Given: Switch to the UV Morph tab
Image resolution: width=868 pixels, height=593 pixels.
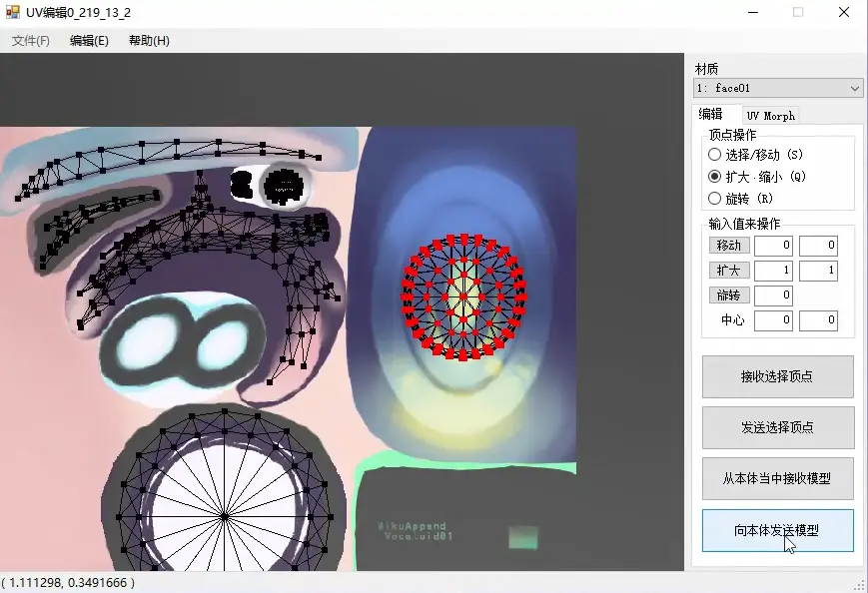Looking at the screenshot, I should (770, 116).
